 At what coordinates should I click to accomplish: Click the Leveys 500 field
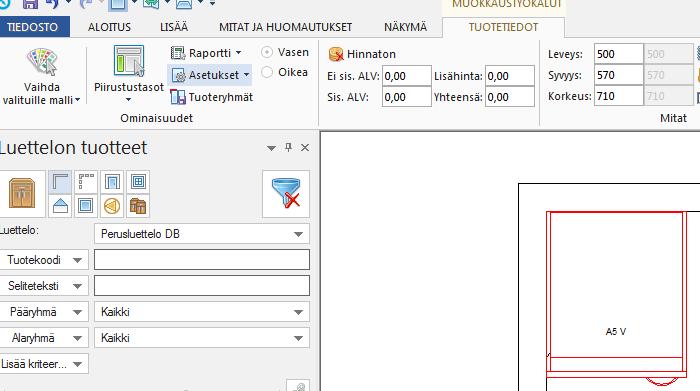pos(618,54)
